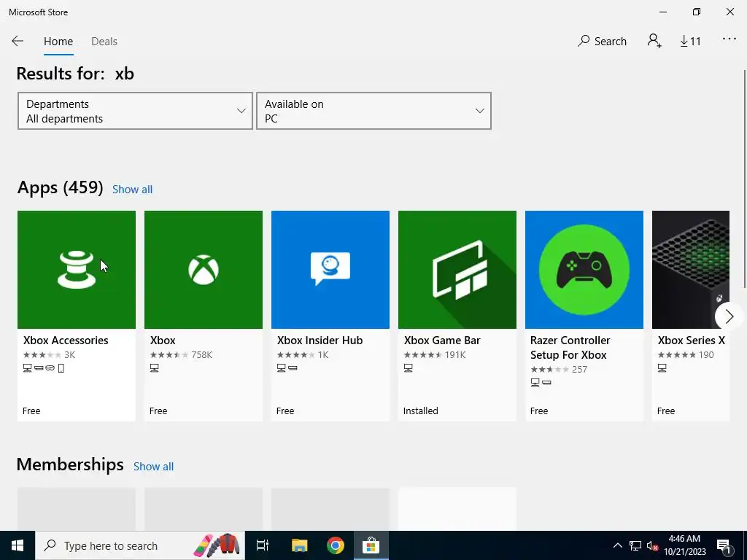Click the page vertical scrollbar
Screen dimensions: 747x560
click(x=745, y=179)
